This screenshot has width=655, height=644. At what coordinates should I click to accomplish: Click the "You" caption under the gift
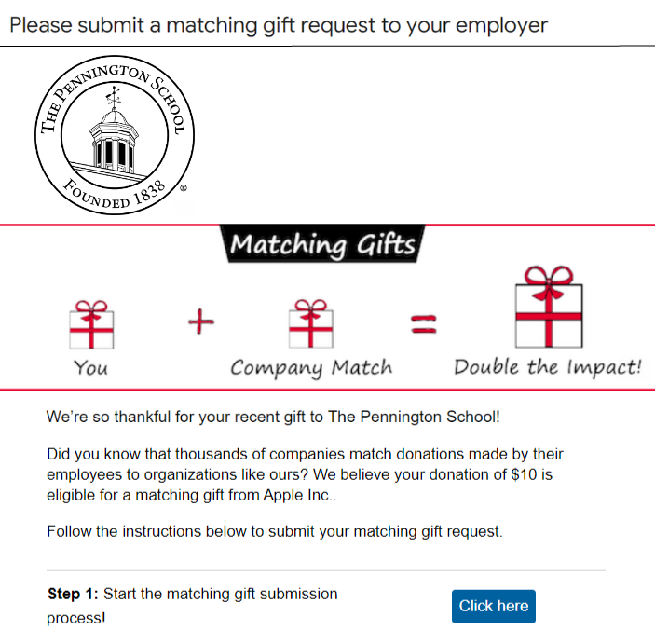[91, 368]
